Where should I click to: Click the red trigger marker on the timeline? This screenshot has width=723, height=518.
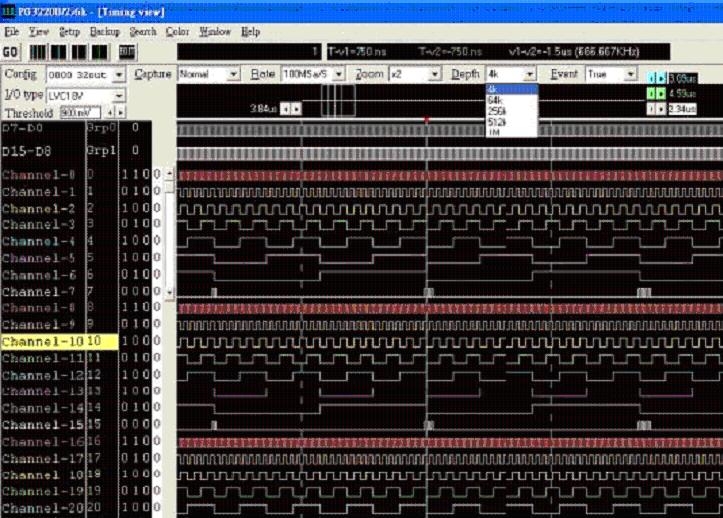point(427,120)
